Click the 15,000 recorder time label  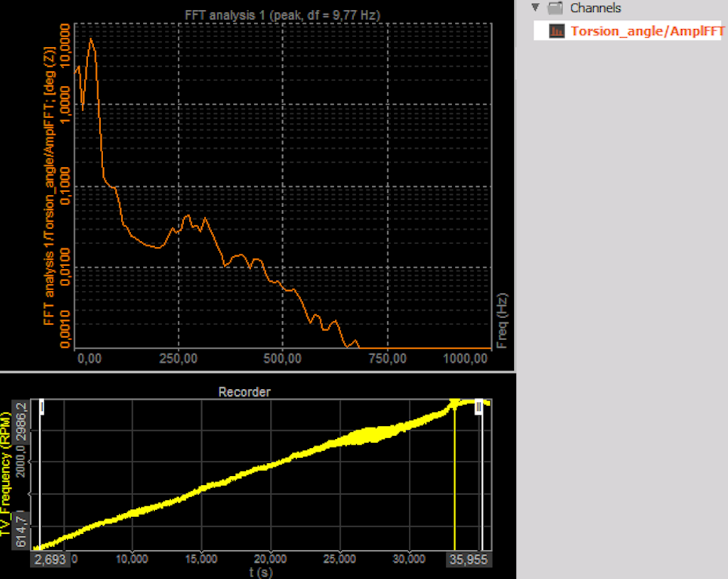click(201, 559)
